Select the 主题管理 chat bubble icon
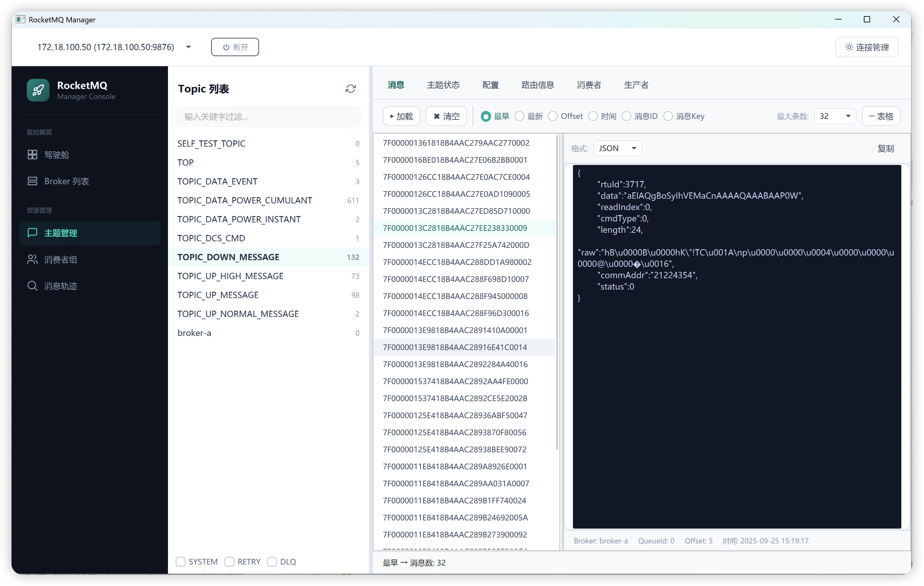The width and height of the screenshot is (924, 586). click(32, 233)
